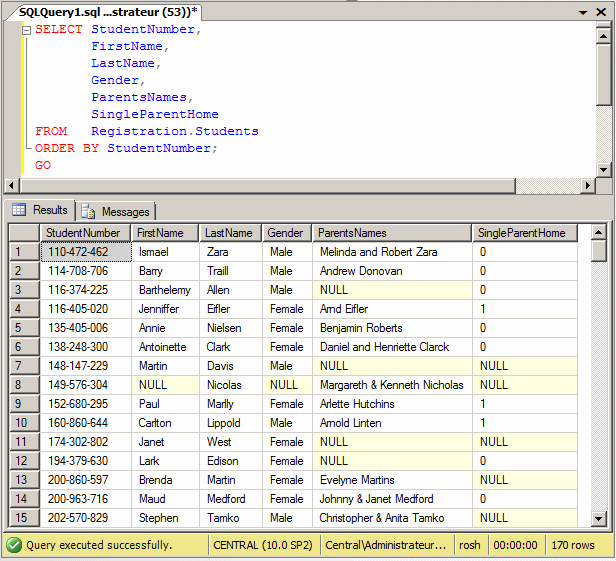This screenshot has height=561, width=616.
Task: Click cell 110-472-462
Action: (86, 252)
